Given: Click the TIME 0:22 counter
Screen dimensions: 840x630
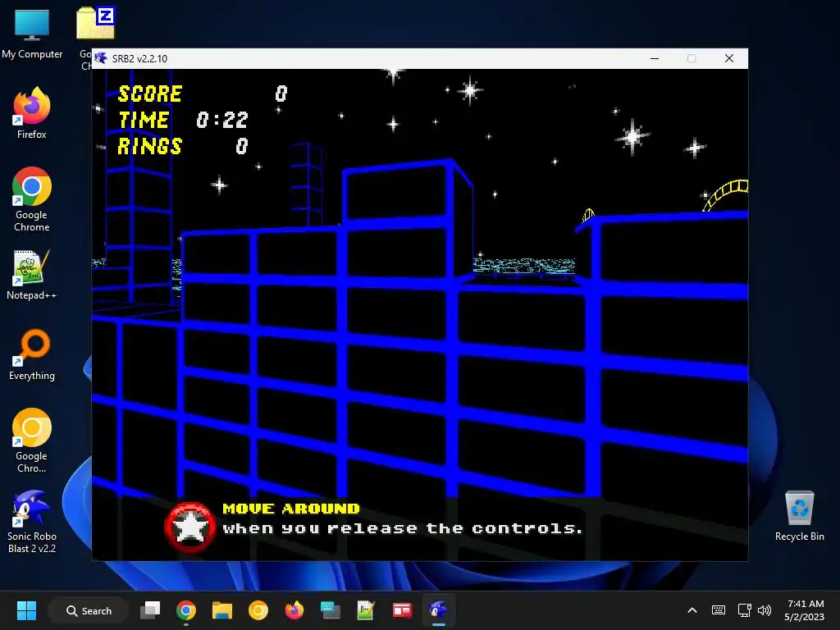Looking at the screenshot, I should pos(183,120).
